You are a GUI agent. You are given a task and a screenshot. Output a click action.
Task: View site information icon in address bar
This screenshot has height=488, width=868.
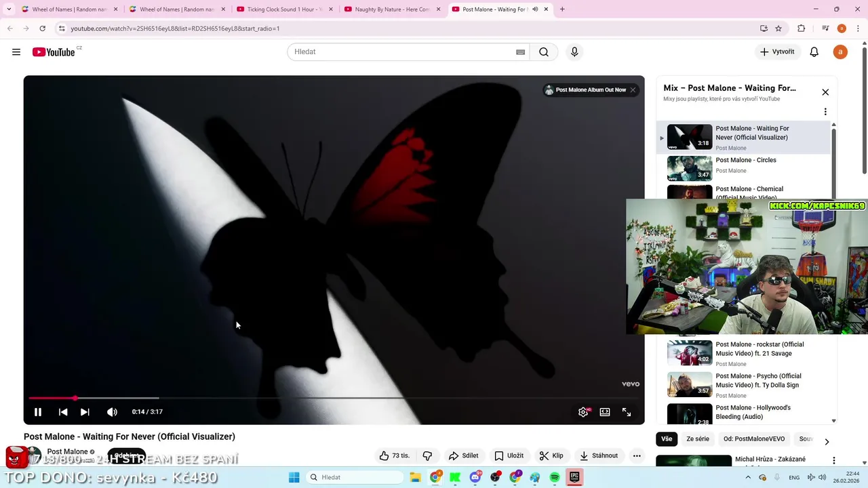(x=62, y=28)
